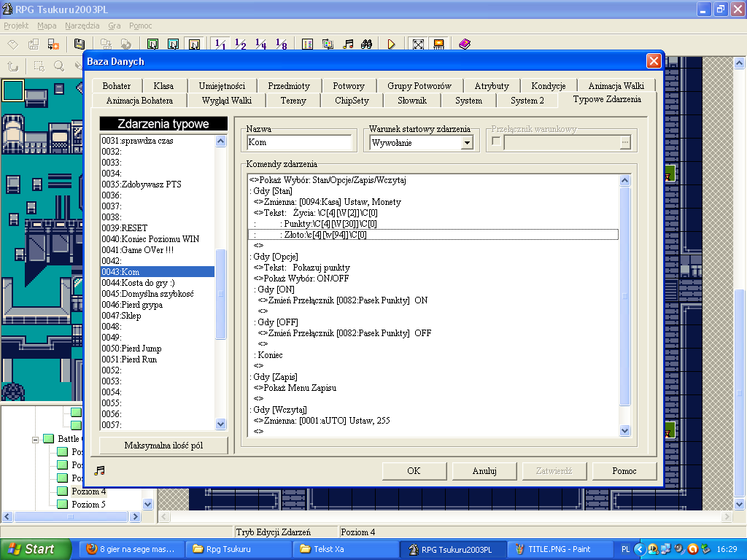Image resolution: width=747 pixels, height=560 pixels.
Task: Click the OK button
Action: 414,470
